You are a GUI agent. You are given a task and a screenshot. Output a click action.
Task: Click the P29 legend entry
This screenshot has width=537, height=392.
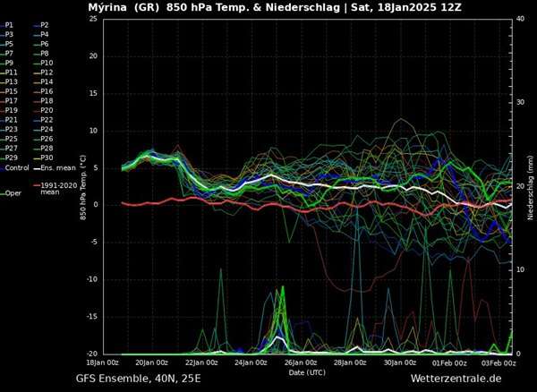point(11,158)
